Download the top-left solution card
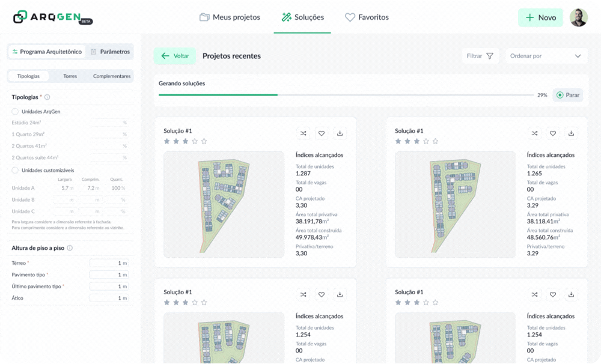This screenshot has height=364, width=601. (x=340, y=133)
